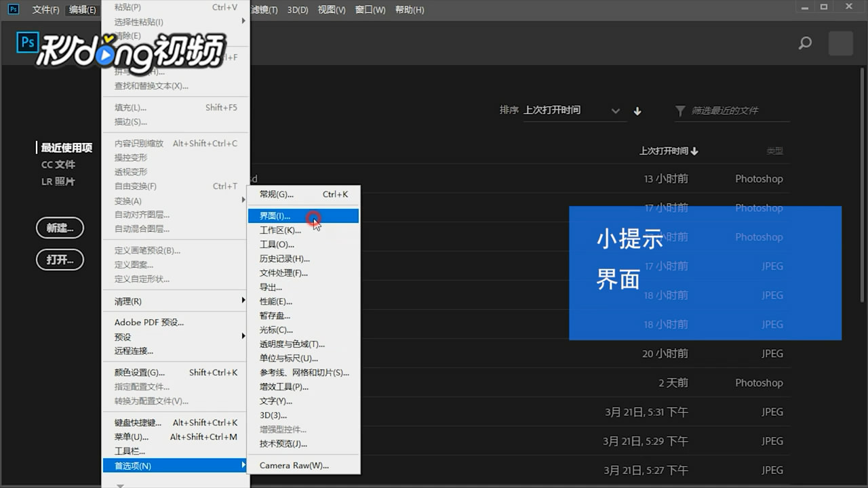Choose 菜单(U)... in Edit menu
868x488 pixels.
tap(176, 436)
